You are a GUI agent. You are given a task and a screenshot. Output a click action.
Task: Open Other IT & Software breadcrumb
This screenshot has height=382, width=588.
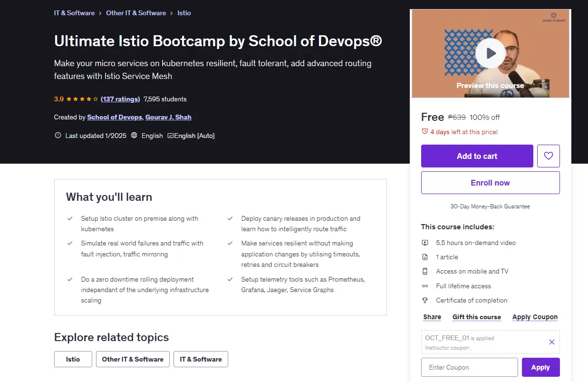pos(136,13)
